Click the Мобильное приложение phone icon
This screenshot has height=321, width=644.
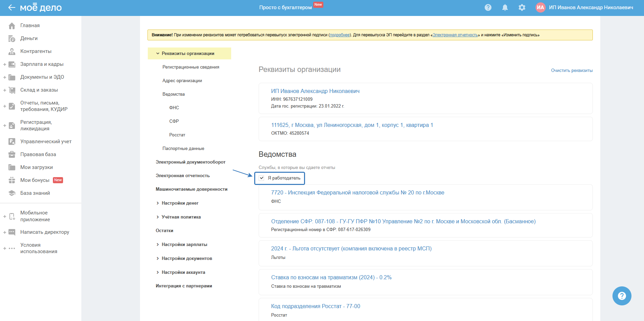[12, 216]
